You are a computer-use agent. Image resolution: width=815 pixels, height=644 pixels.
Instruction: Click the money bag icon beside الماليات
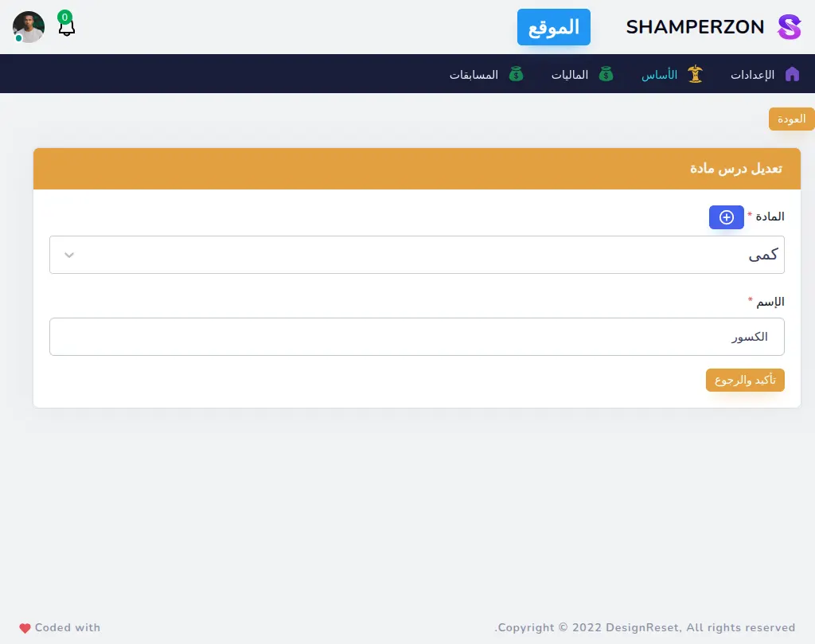[606, 74]
